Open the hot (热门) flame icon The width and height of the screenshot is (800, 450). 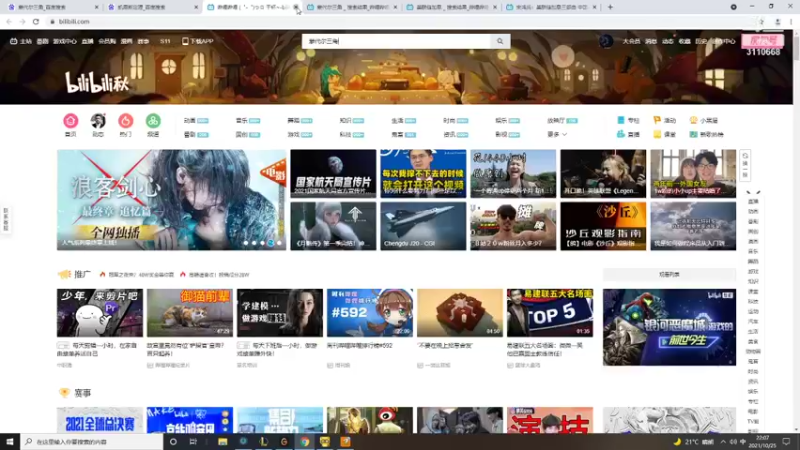click(x=126, y=121)
